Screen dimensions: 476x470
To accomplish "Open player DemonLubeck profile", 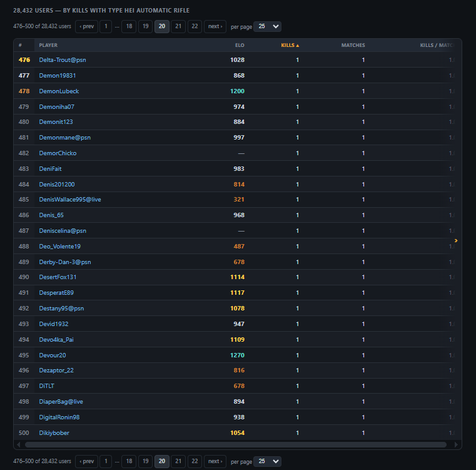I will pyautogui.click(x=59, y=91).
